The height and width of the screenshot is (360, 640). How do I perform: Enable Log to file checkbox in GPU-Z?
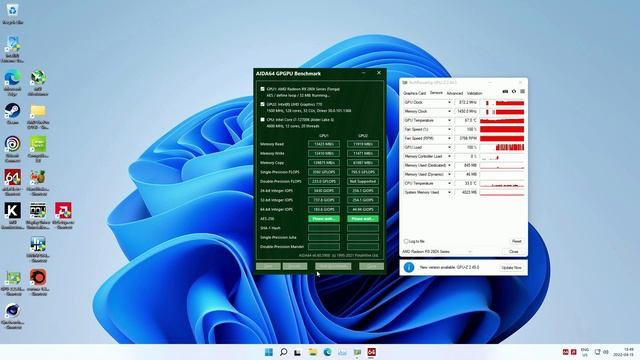click(x=406, y=241)
